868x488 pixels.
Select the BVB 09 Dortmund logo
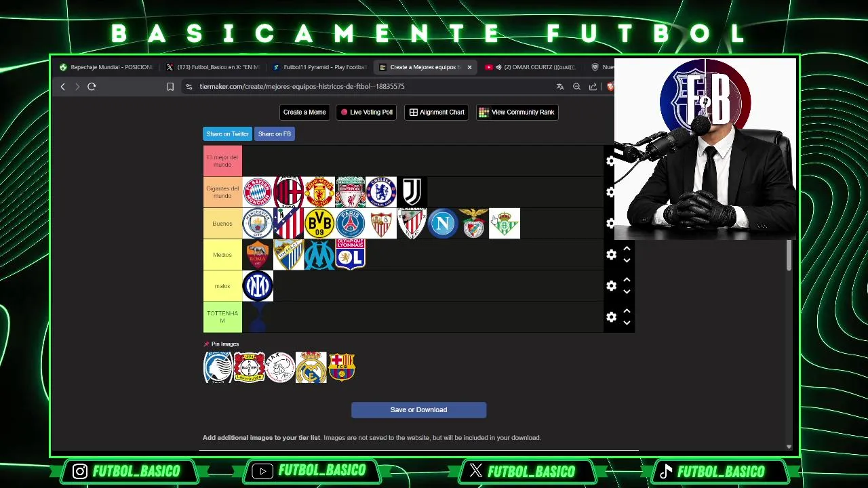[x=319, y=224]
